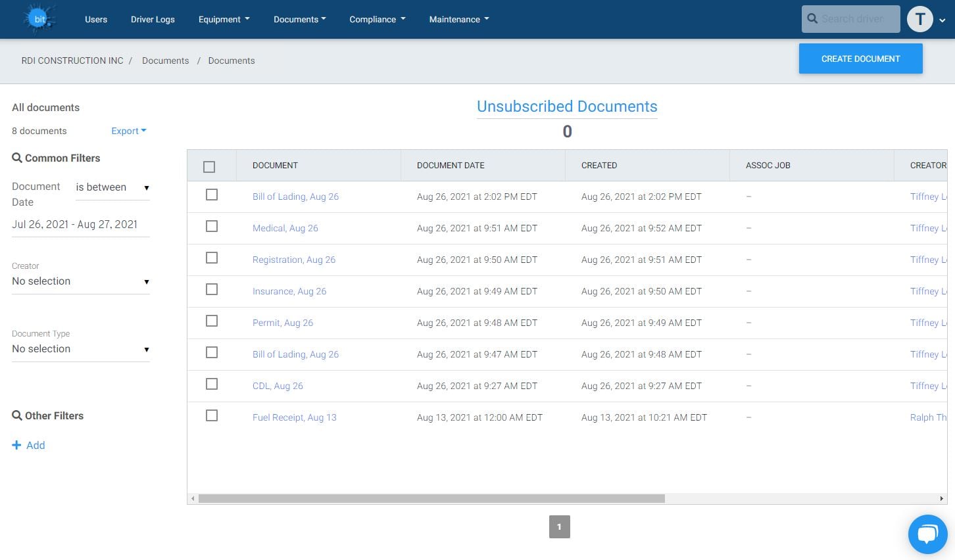Open the Medical, Aug 26 document
The width and height of the screenshot is (955, 560).
pos(285,228)
